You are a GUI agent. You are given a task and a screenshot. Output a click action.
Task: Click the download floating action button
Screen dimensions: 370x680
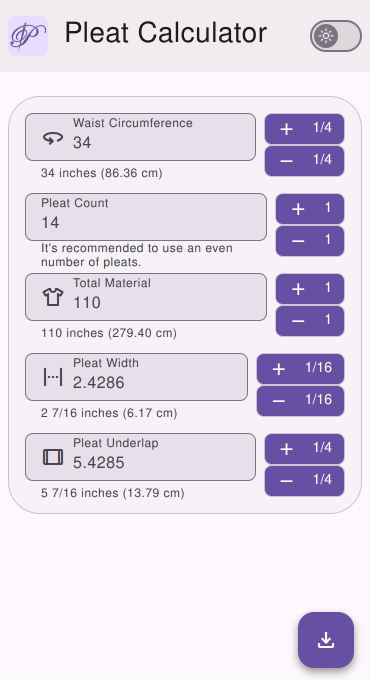coord(326,640)
